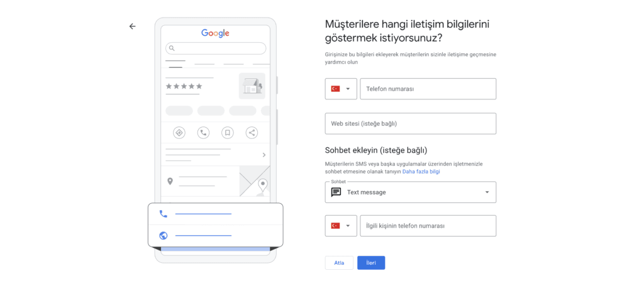Click the directions icon in phone mockup

(179, 132)
